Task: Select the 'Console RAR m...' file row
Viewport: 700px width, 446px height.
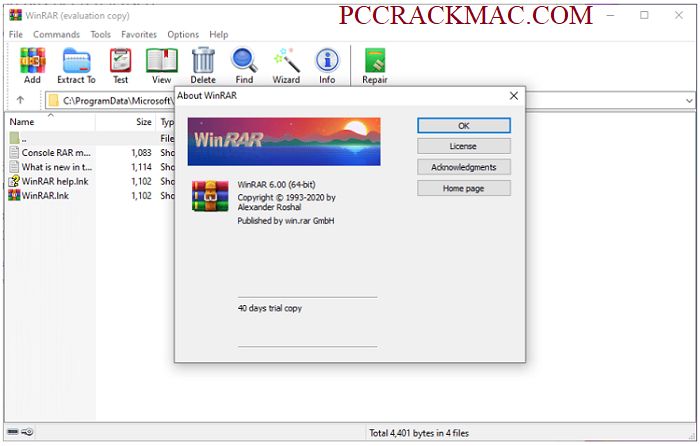Action: tap(56, 152)
